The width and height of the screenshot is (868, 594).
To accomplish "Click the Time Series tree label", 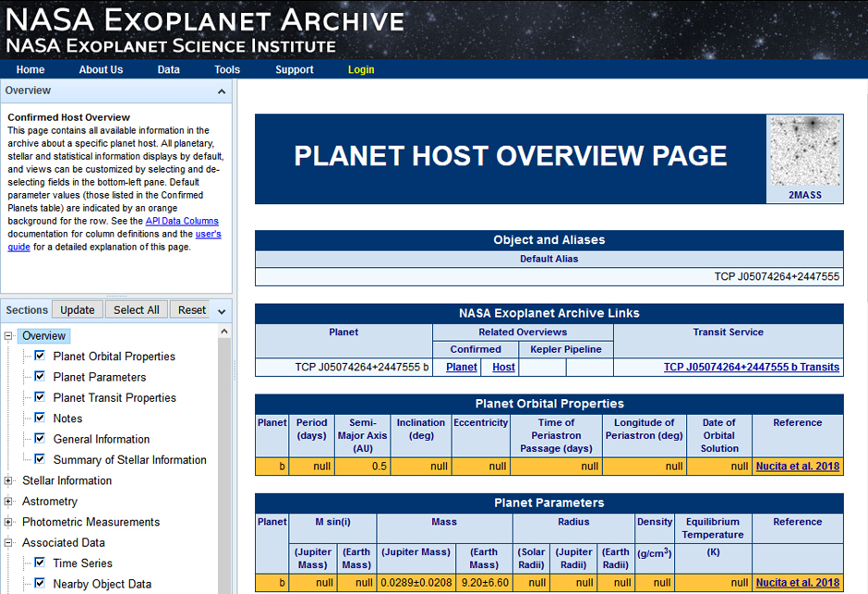I will tap(82, 563).
